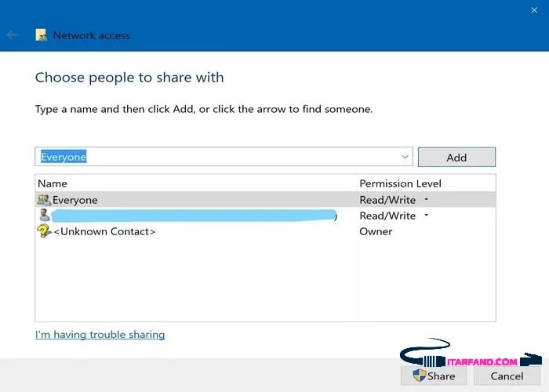The image size is (549, 392).
Task: Expand the name combo box arrow
Action: [405, 157]
